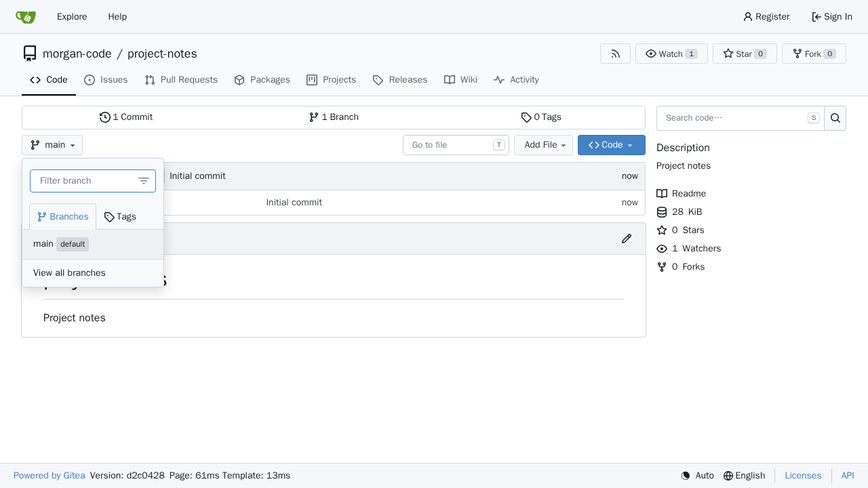
Task: Open the blue Code clone dropdown
Action: tap(611, 145)
